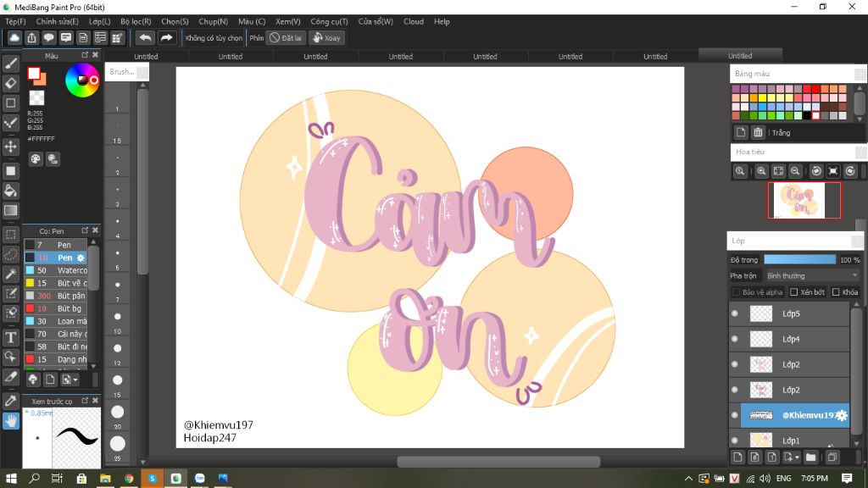Pick a hue on the color wheel

coord(82,80)
